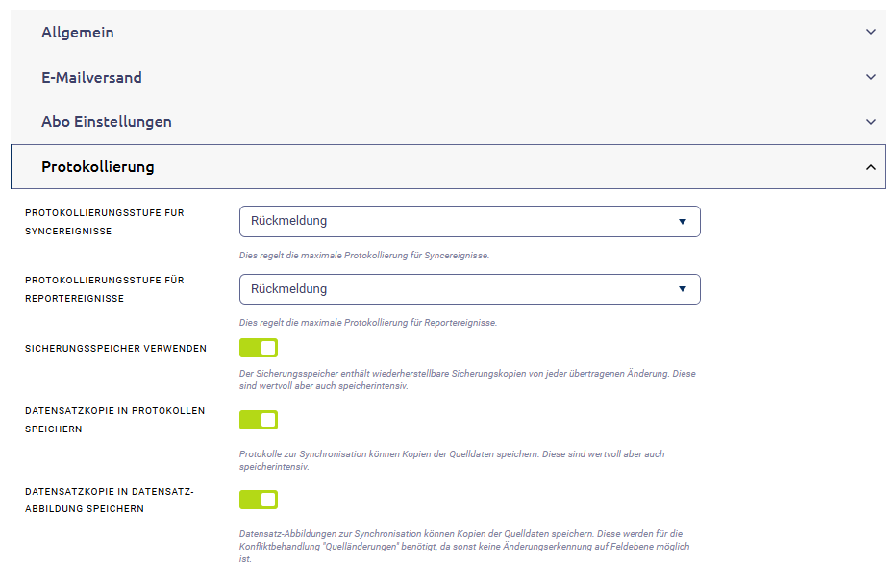This screenshot has height=588, width=896.
Task: Click the Protokollierung section heading
Action: point(98,167)
